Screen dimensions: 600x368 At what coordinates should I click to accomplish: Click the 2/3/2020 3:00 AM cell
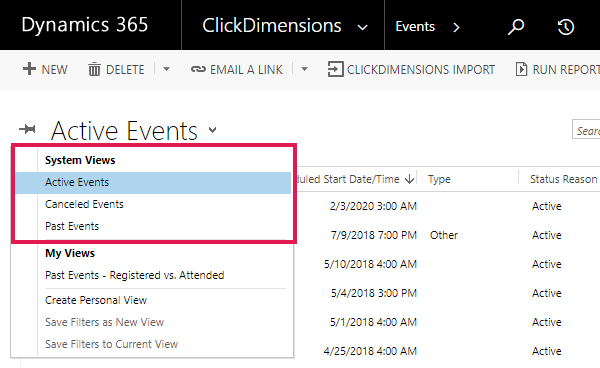click(x=373, y=206)
